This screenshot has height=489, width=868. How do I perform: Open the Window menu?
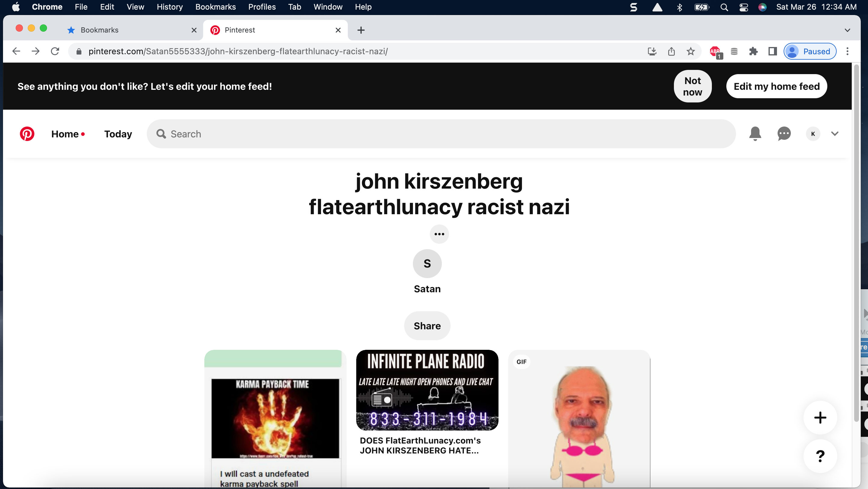[328, 7]
